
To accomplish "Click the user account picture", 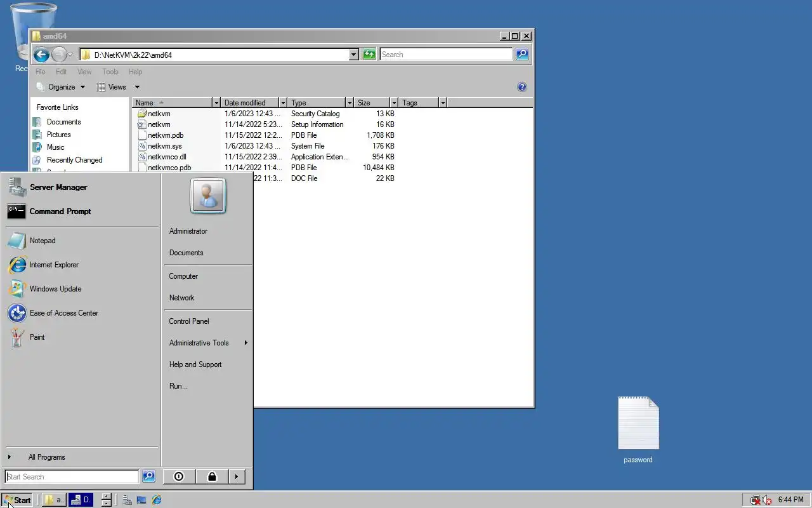I will 208,196.
